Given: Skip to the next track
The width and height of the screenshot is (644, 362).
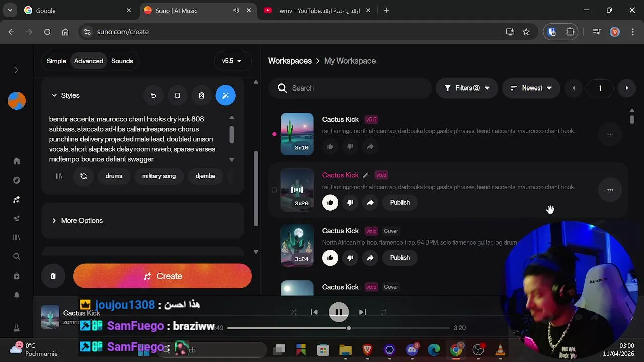Looking at the screenshot, I should [363, 312].
